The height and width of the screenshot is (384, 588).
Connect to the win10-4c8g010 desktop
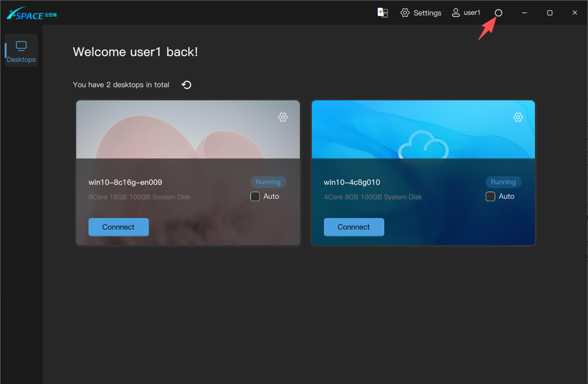point(353,227)
